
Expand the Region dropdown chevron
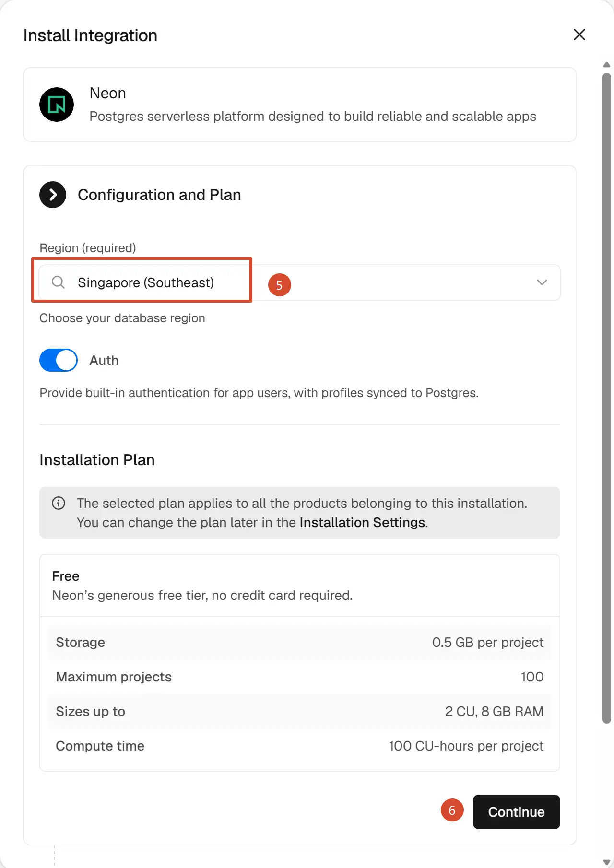[x=542, y=282]
